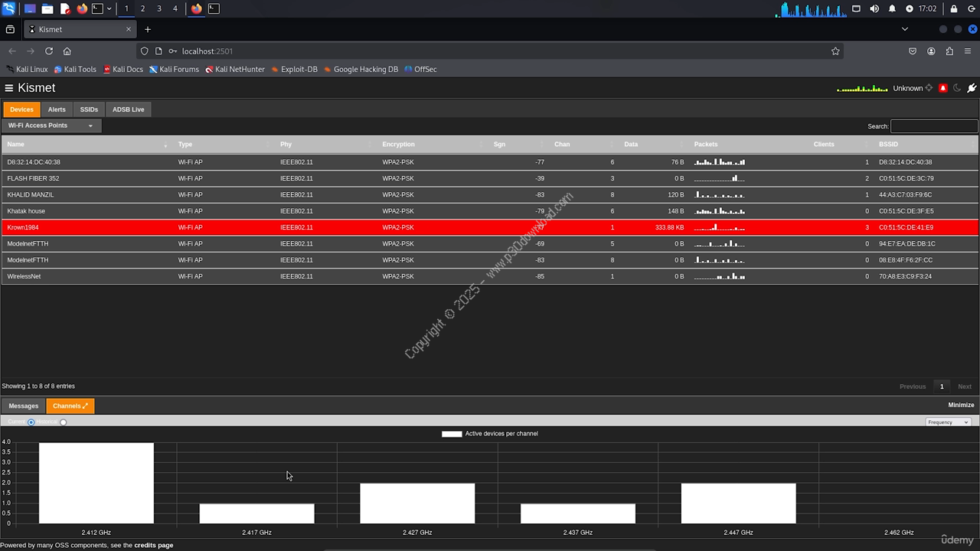
Task: Open the Exploit-DB bookmark
Action: point(294,69)
